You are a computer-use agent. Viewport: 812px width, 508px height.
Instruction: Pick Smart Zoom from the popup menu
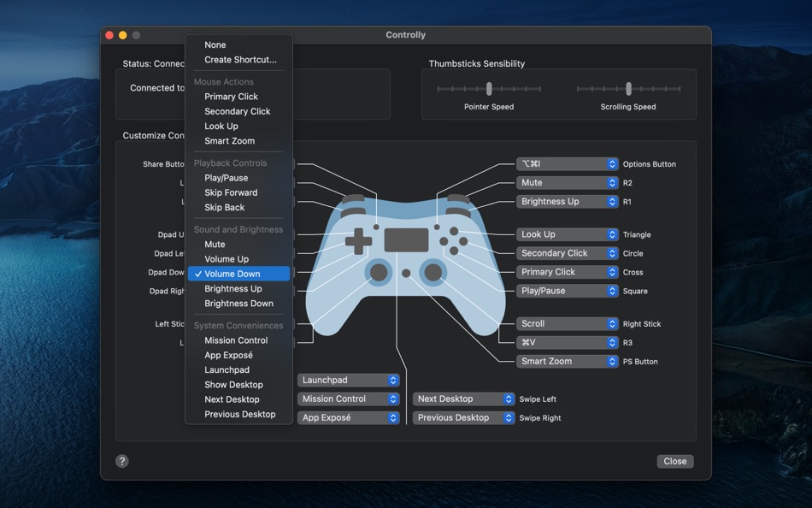pyautogui.click(x=238, y=141)
